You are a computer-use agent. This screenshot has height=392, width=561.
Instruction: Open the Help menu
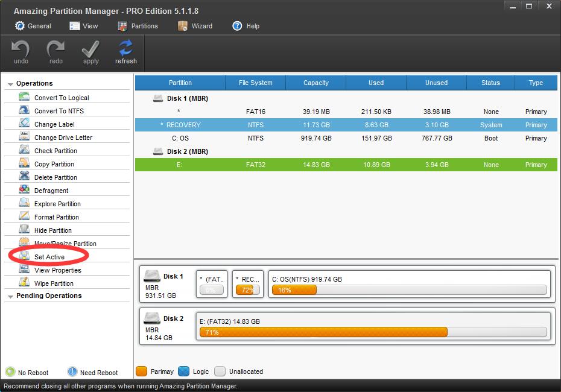pos(246,26)
